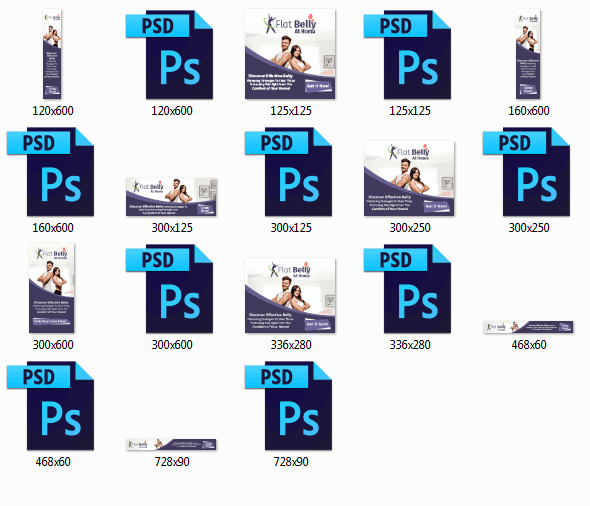Click the 728x90 leaderboard banner thumbnail
Screen dimensions: 590x506
click(x=171, y=445)
